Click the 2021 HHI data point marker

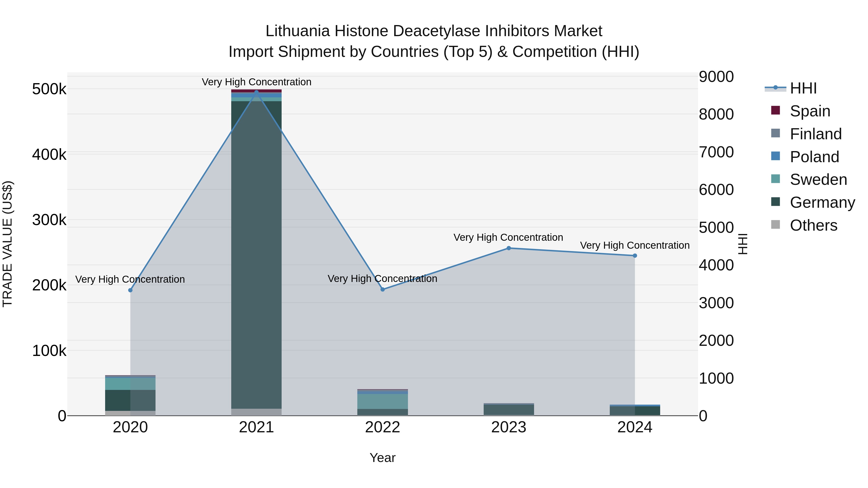click(x=257, y=92)
